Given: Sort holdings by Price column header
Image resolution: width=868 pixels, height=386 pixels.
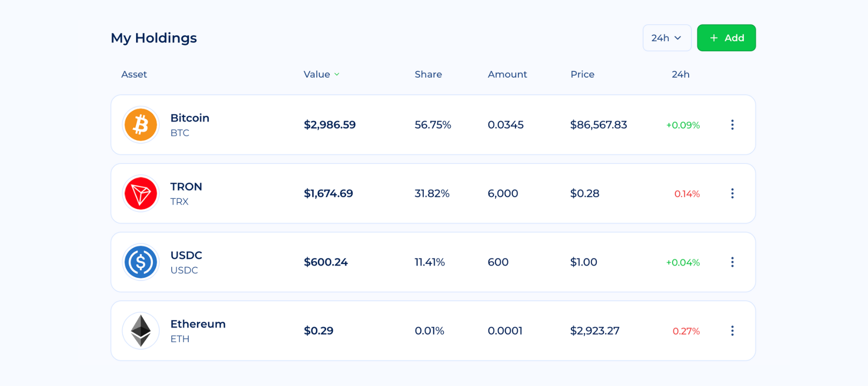Looking at the screenshot, I should tap(582, 74).
